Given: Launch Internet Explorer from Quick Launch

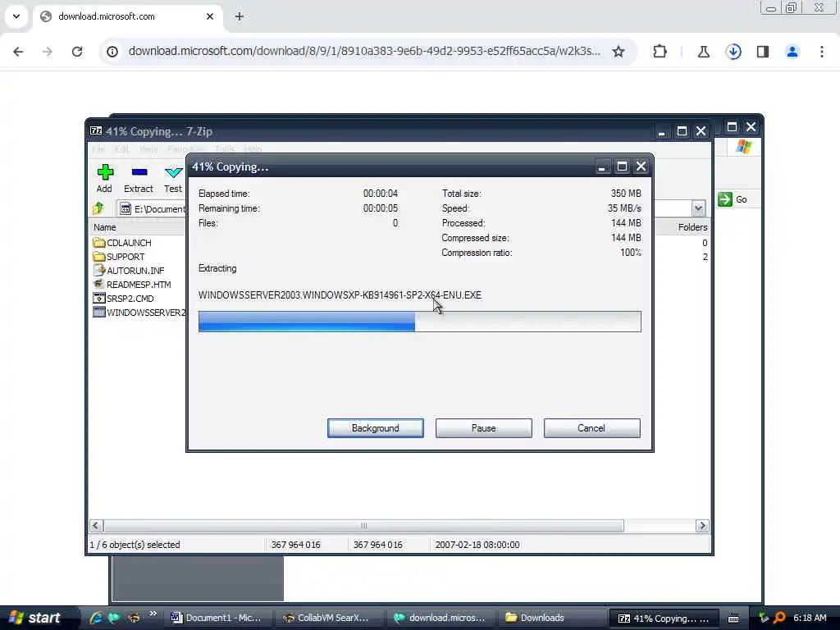Looking at the screenshot, I should (96, 618).
